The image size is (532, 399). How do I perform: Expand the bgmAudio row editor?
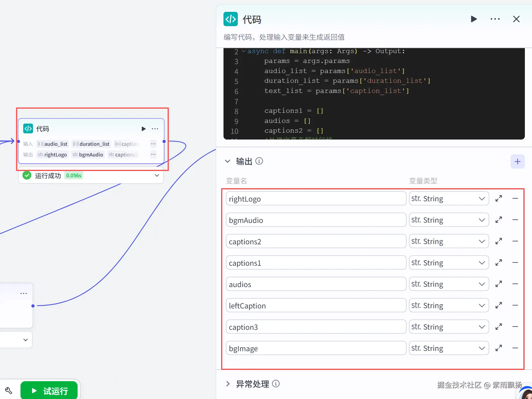[x=499, y=220]
